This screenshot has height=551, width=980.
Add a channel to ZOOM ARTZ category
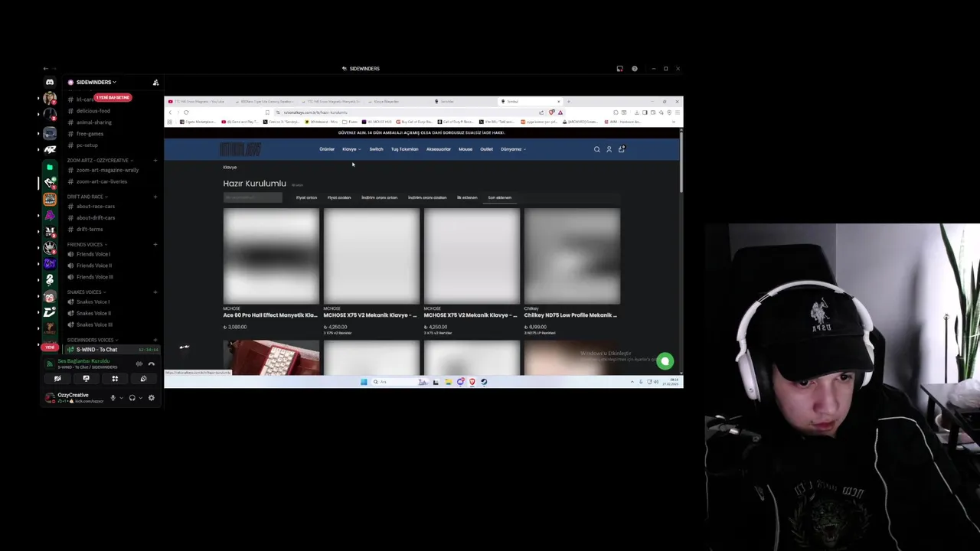[155, 161]
